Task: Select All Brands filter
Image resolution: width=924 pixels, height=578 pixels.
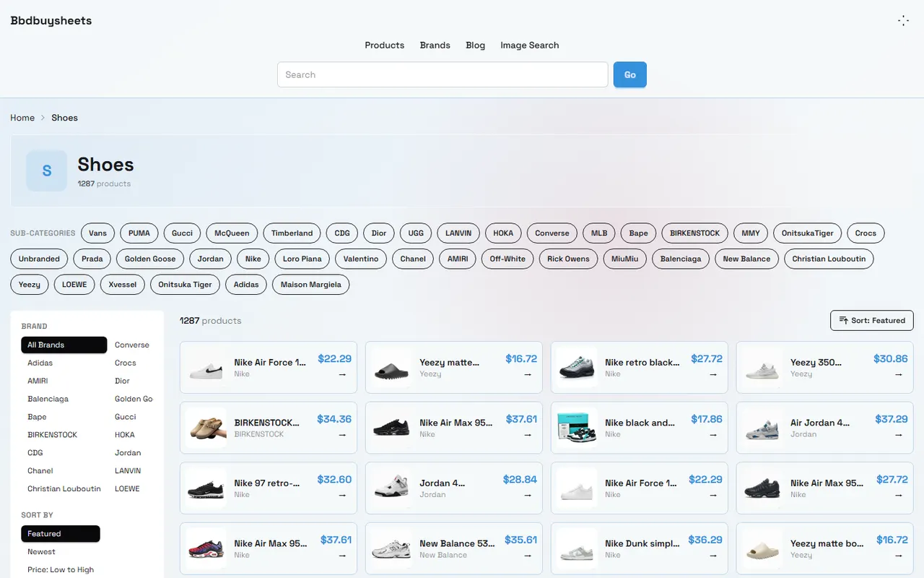Action: pyautogui.click(x=64, y=345)
